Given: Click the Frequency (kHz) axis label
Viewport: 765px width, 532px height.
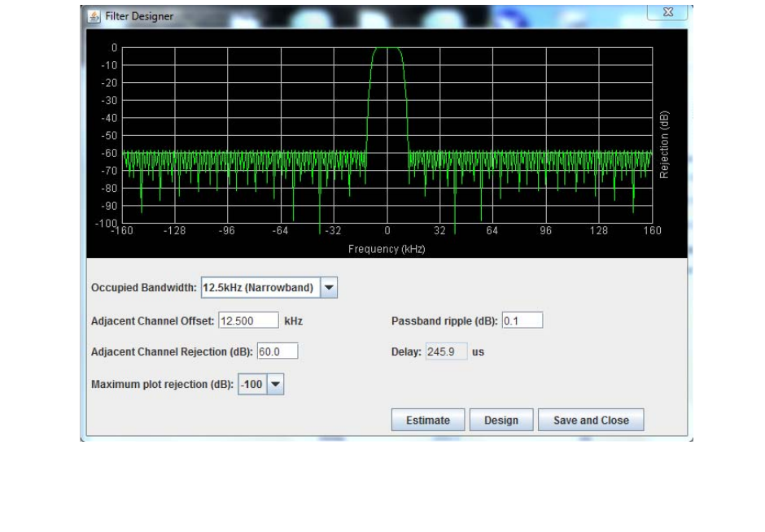Looking at the screenshot, I should (387, 249).
